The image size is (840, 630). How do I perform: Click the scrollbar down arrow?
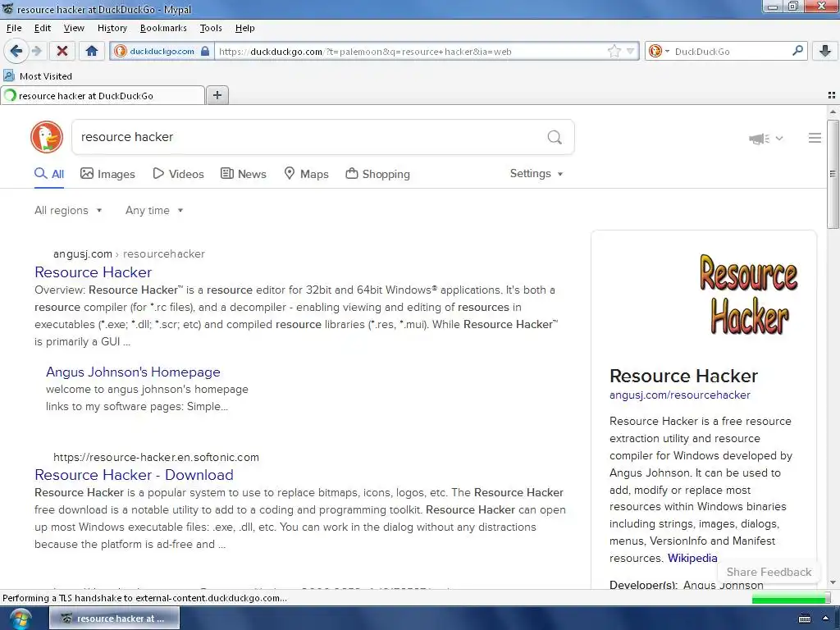coord(833,582)
